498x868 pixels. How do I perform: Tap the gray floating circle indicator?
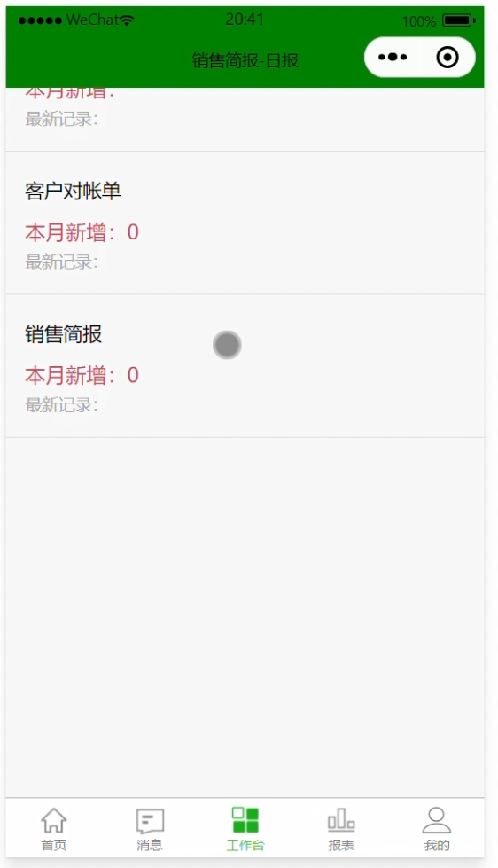[x=227, y=345]
